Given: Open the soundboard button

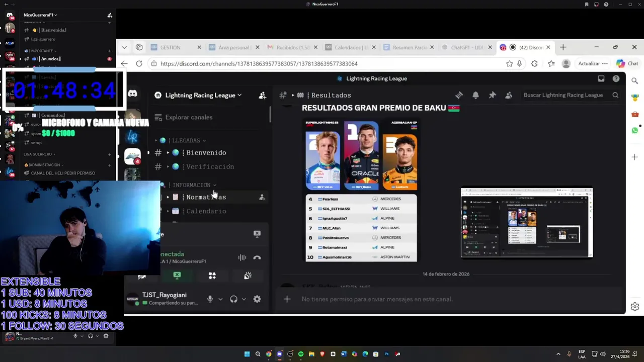Looking at the screenshot, I should tap(248, 276).
